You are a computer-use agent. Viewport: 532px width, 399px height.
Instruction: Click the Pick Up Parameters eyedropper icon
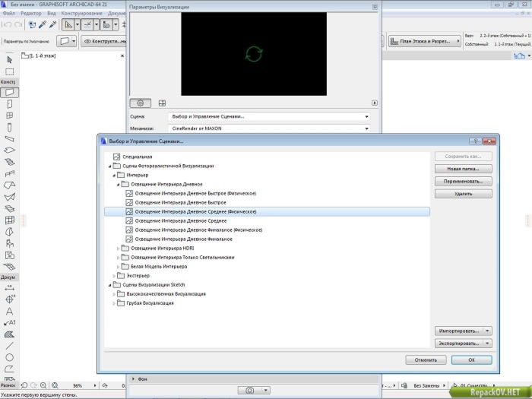(x=43, y=24)
